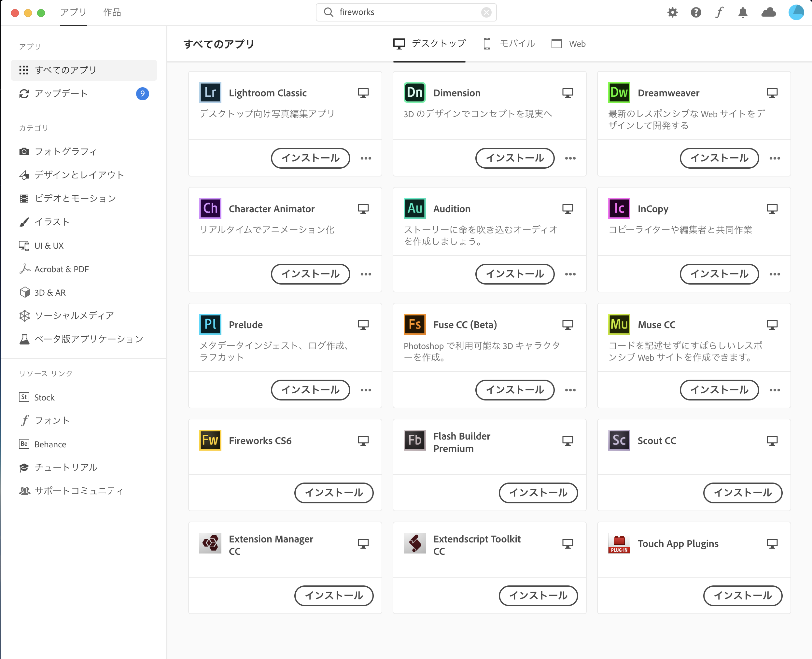Click the Fireworks CS6 Fw icon
Viewport: 812px width, 659px height.
(x=210, y=440)
